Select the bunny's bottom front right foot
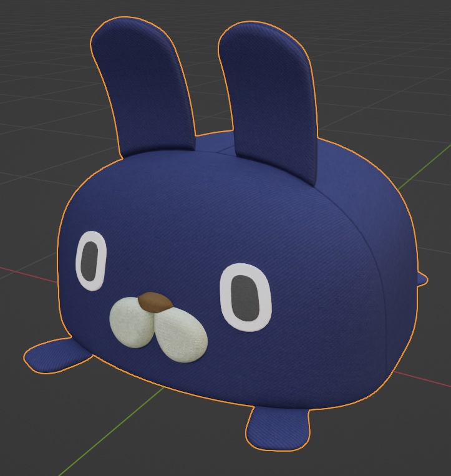 (x=278, y=430)
